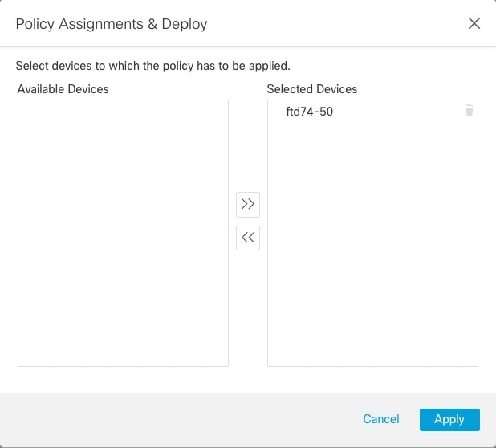Close the Policy Assignments & Deploy dialog

click(x=474, y=23)
